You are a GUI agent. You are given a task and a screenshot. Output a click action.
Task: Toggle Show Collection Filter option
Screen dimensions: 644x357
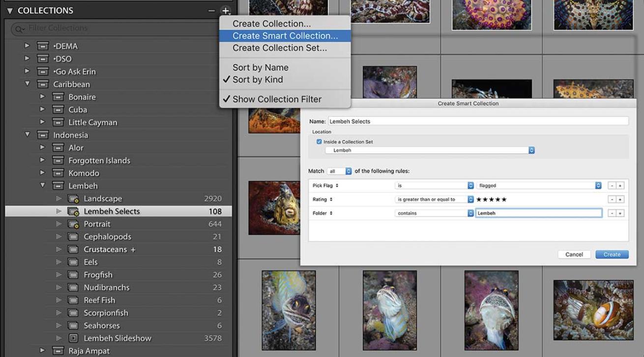coord(277,99)
